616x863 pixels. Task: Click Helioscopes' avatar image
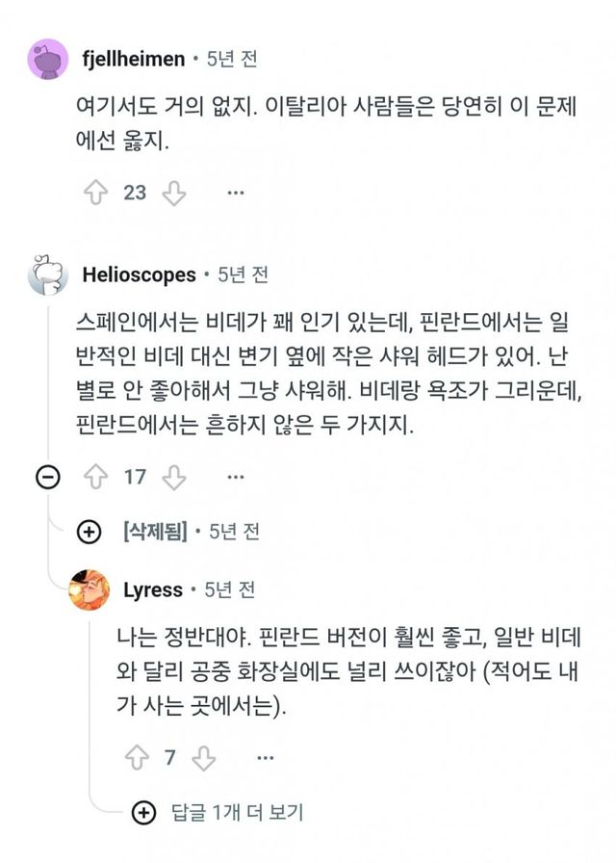47,275
